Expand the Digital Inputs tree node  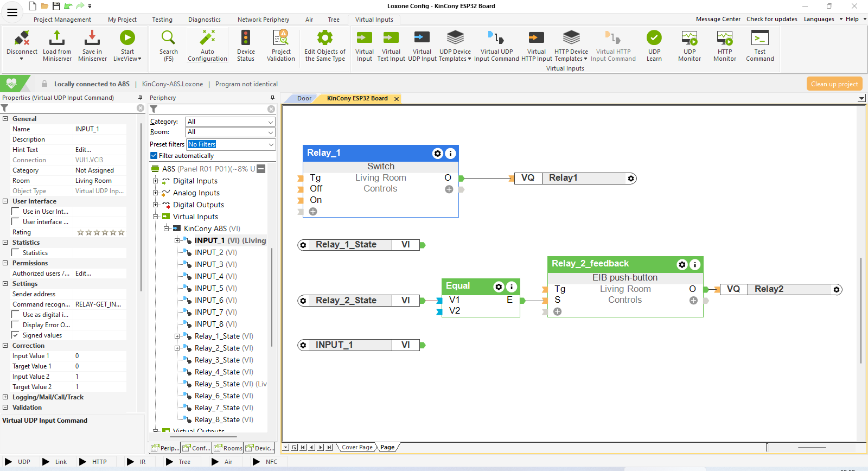tap(156, 181)
